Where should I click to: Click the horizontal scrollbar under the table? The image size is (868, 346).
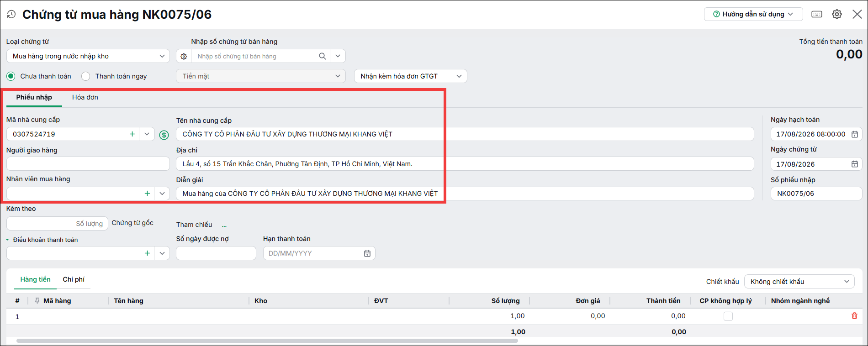267,341
